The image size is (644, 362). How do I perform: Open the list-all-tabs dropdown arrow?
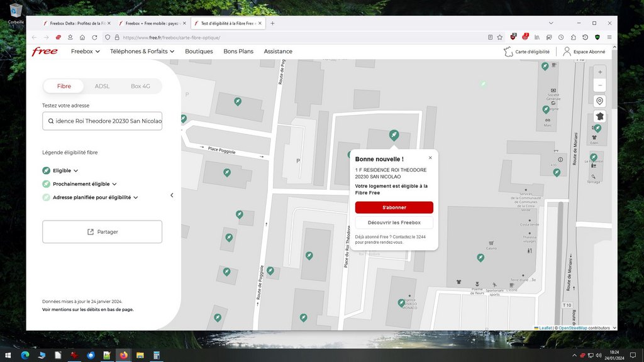pos(551,23)
